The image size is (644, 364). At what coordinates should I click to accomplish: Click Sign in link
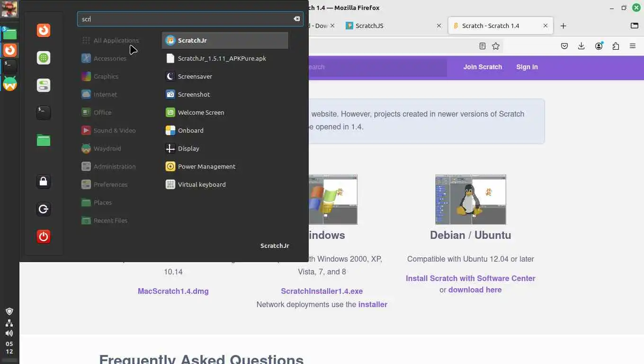tap(527, 67)
